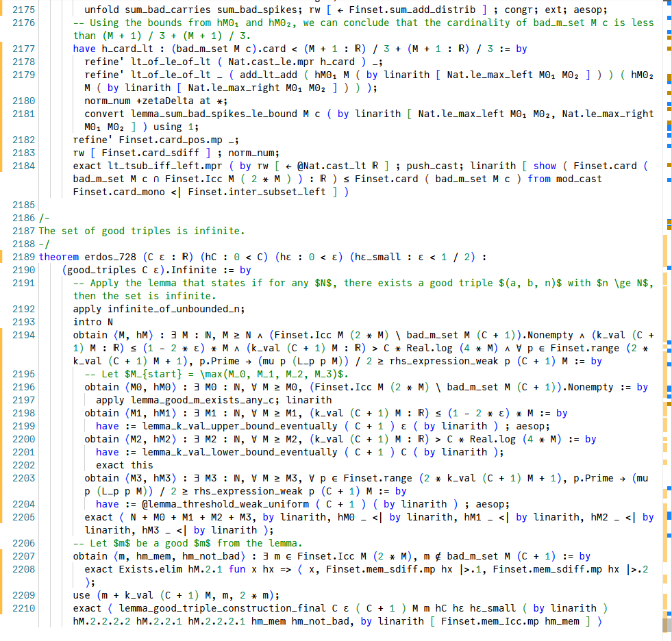Screen dimensions: 672x641
Task: Click +zetaDelta option on line 2180
Action: pyautogui.click(x=165, y=101)
